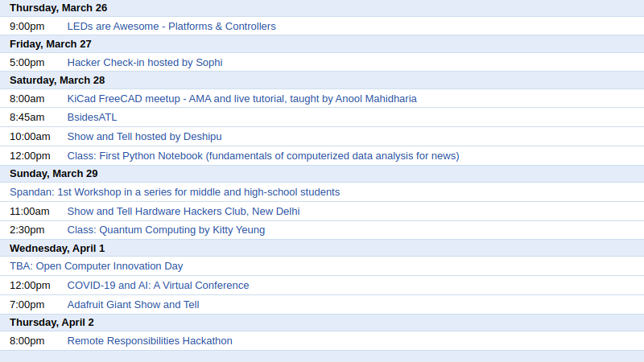Open Show and Tell Hardware Hackers Club link

tap(184, 212)
